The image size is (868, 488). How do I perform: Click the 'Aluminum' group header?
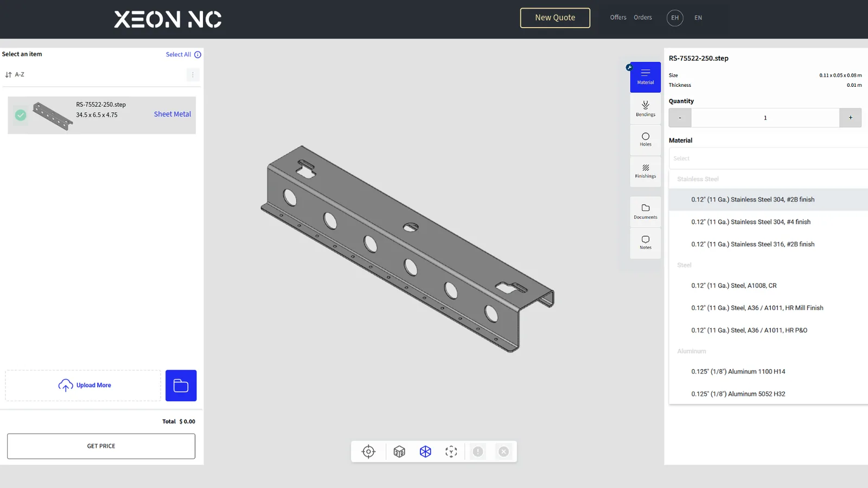(x=692, y=351)
